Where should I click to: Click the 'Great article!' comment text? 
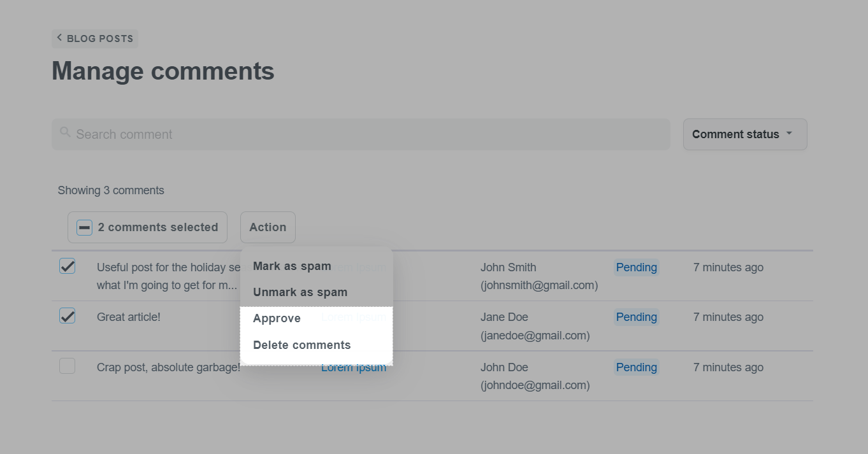tap(129, 317)
